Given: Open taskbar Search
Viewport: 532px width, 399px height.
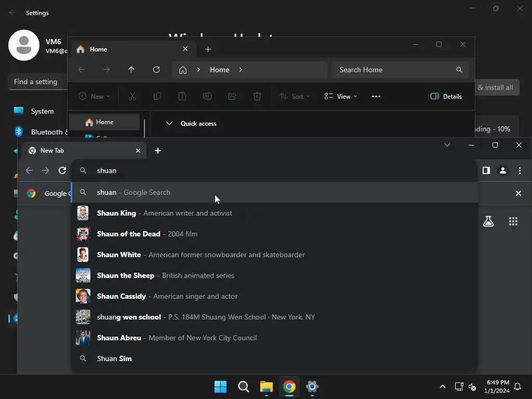Looking at the screenshot, I should (x=244, y=387).
